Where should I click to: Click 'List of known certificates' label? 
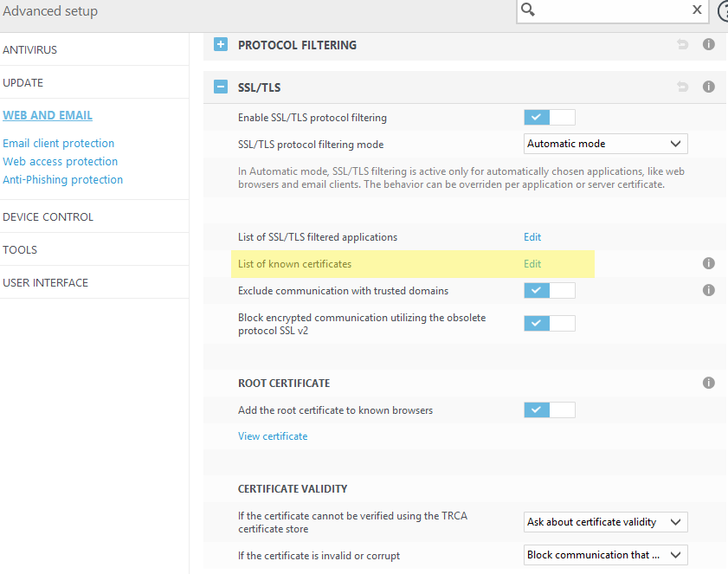pos(295,264)
